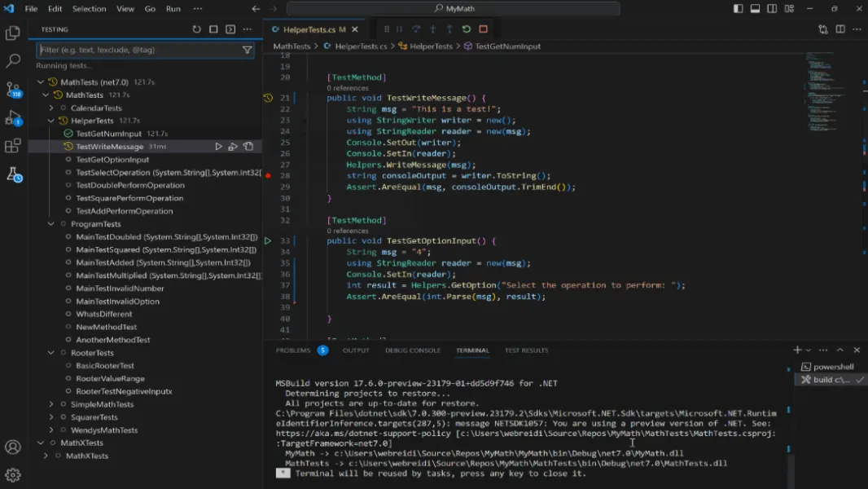This screenshot has width=868, height=489.
Task: Click HelperTests.cs breadcrumb segment
Action: point(361,46)
